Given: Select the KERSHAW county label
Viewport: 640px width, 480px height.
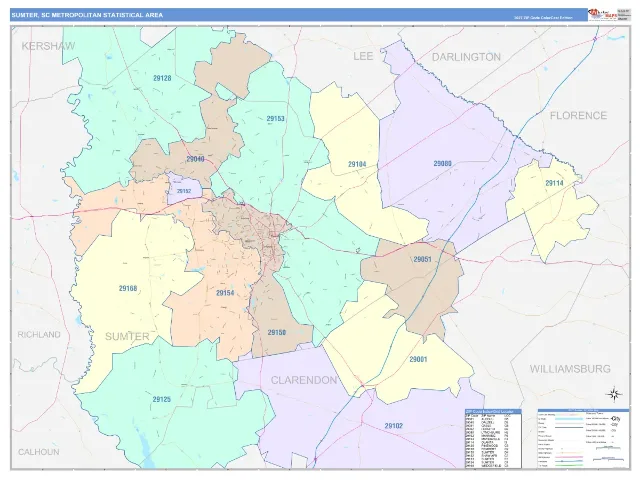Looking at the screenshot, I should (49, 46).
